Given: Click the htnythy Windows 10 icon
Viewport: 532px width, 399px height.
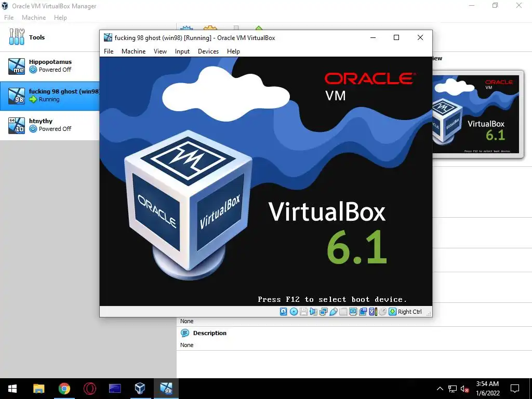Looking at the screenshot, I should (17, 125).
